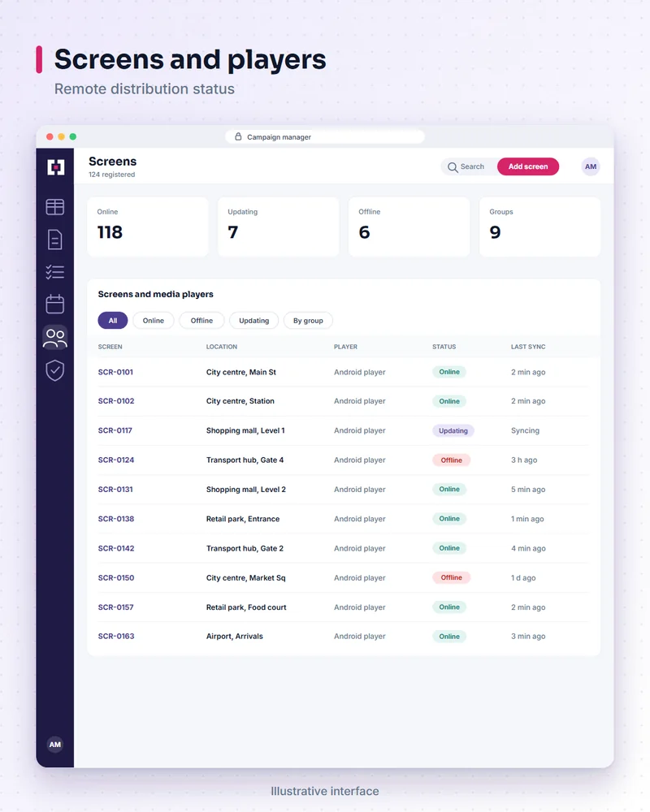Click the 124 registered subtitle
Image resolution: width=650 pixels, height=812 pixels.
[112, 175]
